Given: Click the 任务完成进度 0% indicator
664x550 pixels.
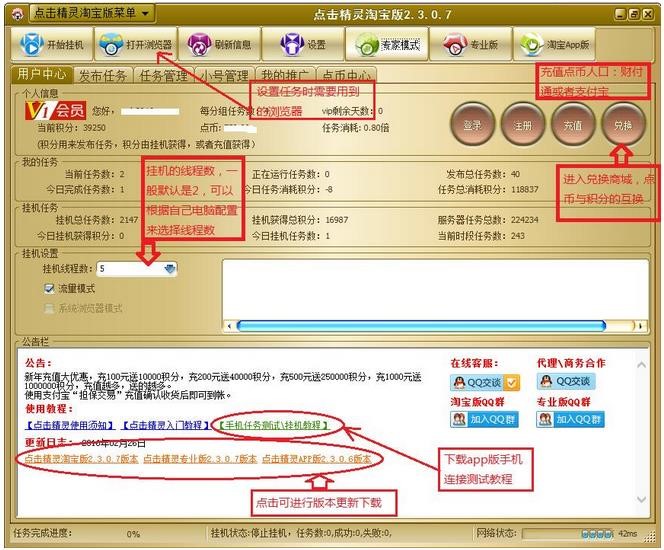Looking at the screenshot, I should (133, 533).
